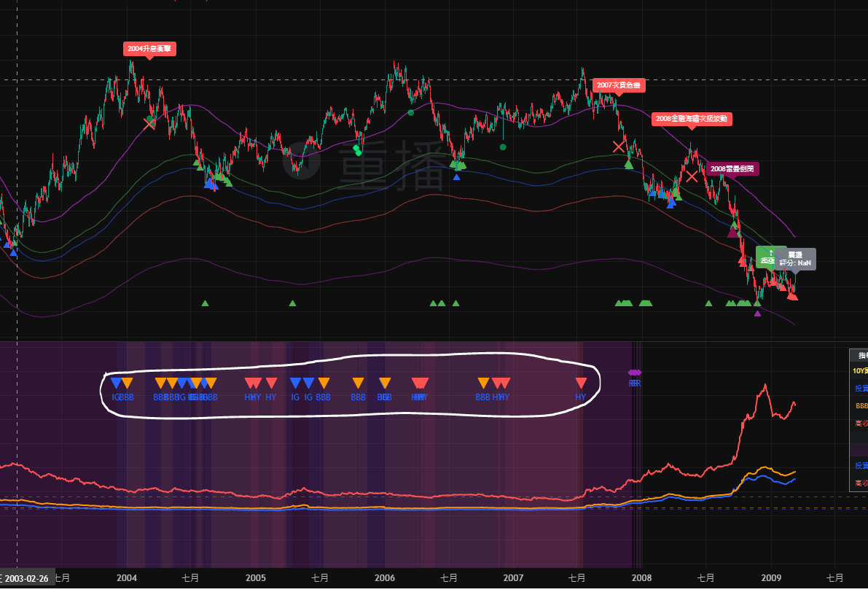
Task: Click the small purple triangle at chart bottom
Action: (757, 313)
